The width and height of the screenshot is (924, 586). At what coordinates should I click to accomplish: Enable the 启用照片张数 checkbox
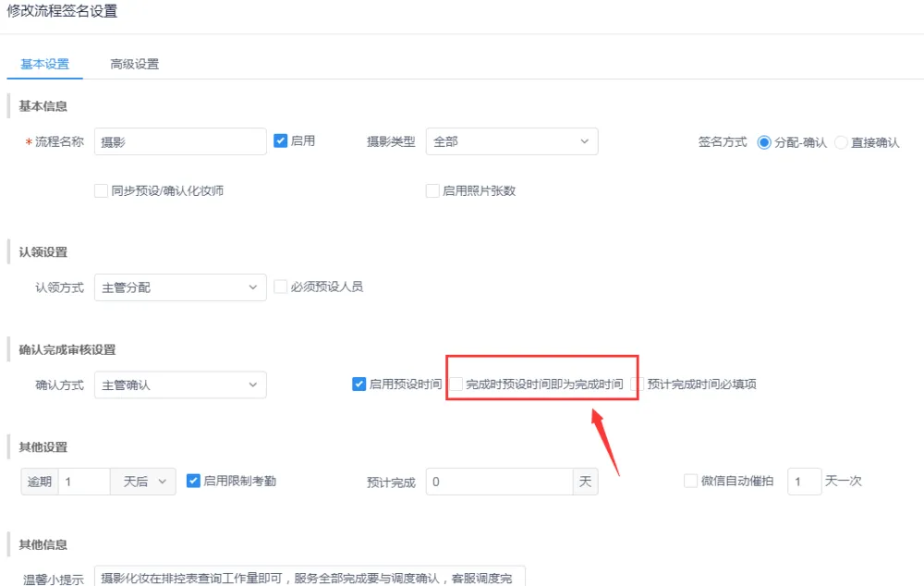pos(432,190)
